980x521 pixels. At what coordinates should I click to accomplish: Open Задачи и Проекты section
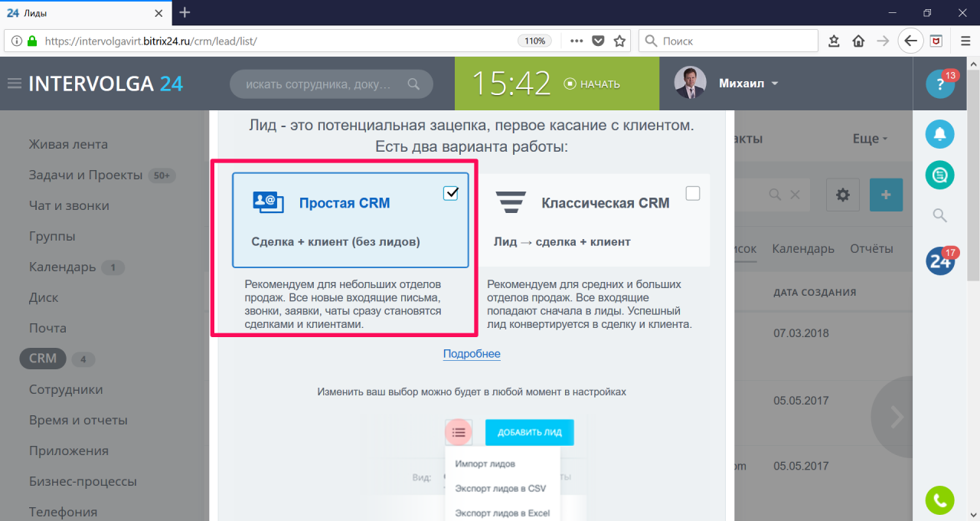pos(86,175)
